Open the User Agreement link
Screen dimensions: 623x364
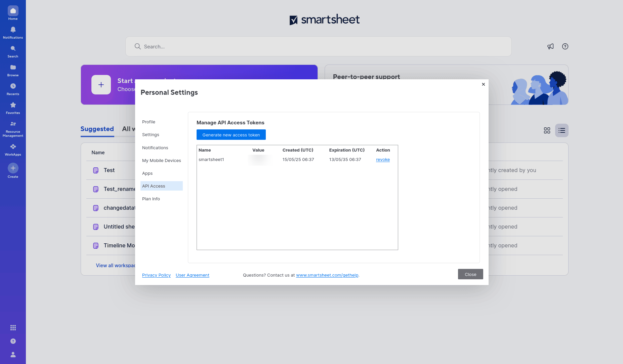point(193,275)
